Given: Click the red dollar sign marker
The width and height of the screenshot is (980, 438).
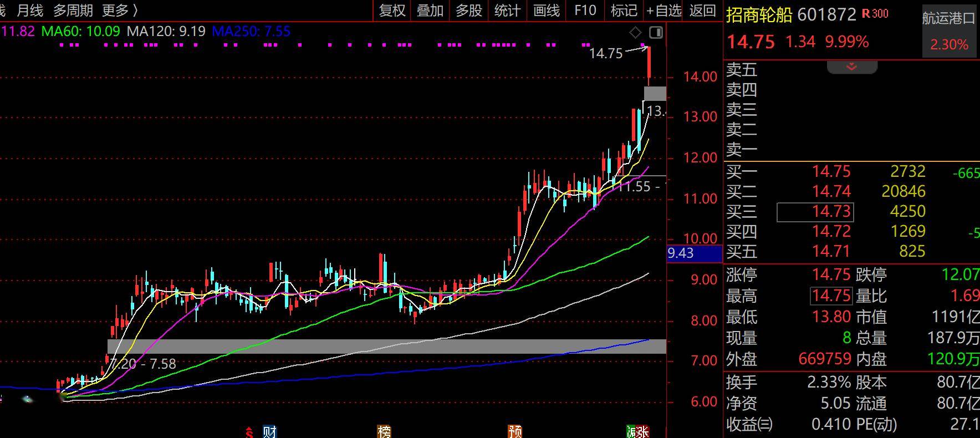Looking at the screenshot, I should pyautogui.click(x=249, y=432).
